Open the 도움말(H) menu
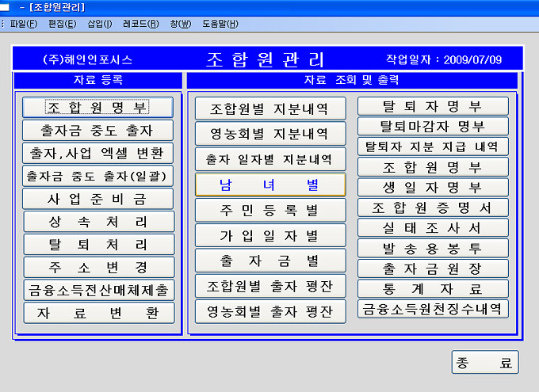This screenshot has height=392, width=539. coord(220,24)
